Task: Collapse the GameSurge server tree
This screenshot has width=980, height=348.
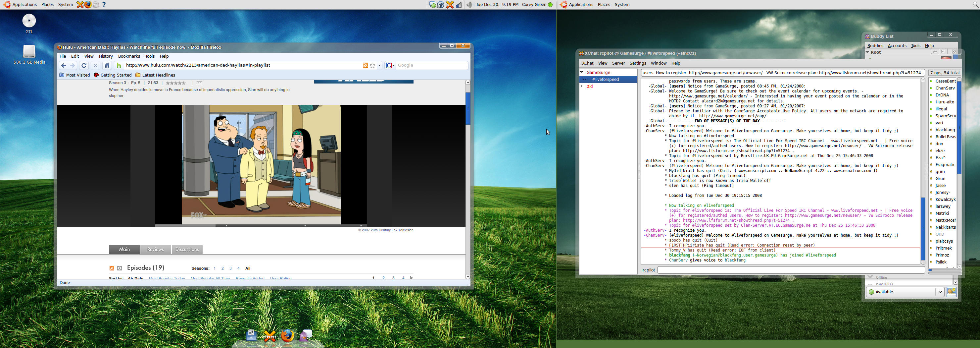Action: click(x=582, y=72)
